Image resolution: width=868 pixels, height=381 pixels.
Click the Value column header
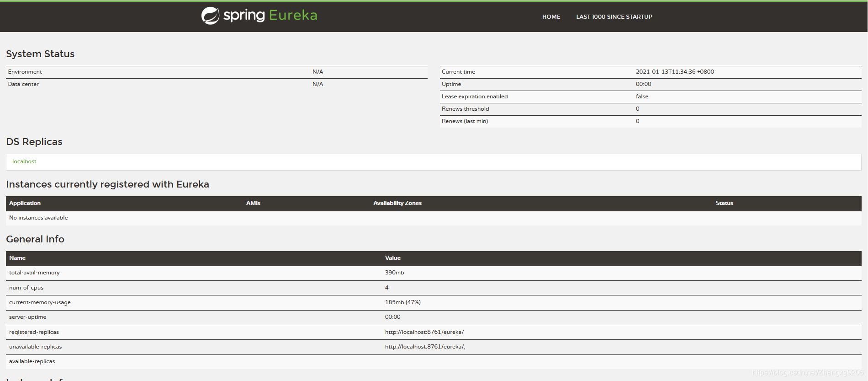coord(392,258)
